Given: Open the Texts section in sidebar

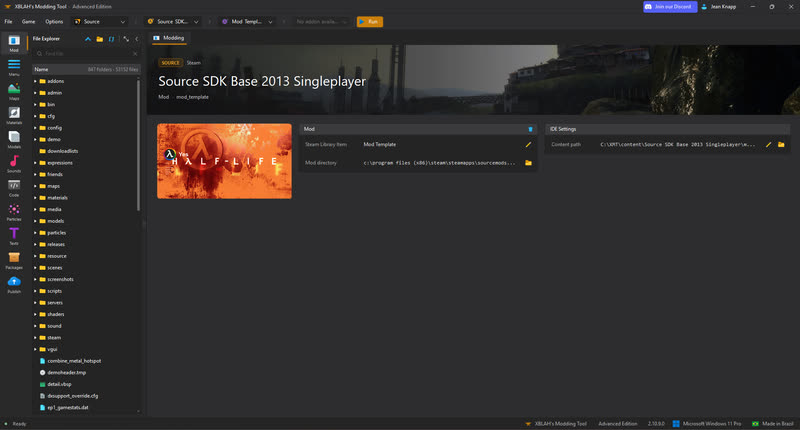Looking at the screenshot, I should pos(14,236).
